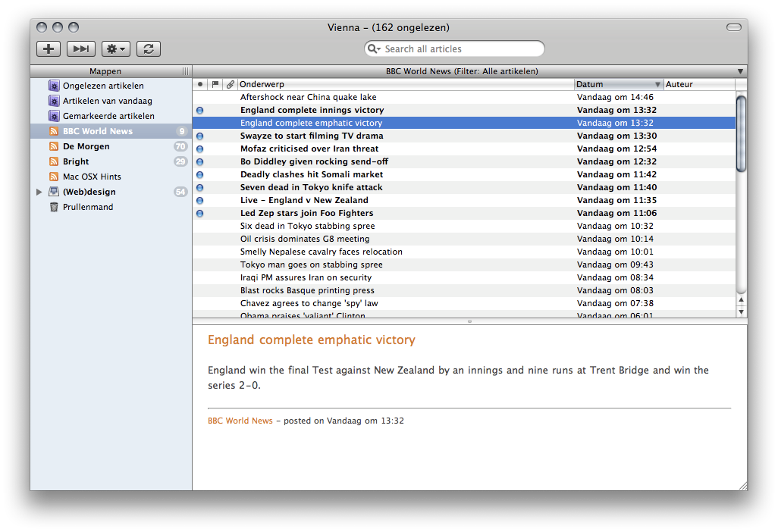This screenshot has height=532, width=778.
Task: Select the Ongelezen artikelen folder
Action: [111, 86]
